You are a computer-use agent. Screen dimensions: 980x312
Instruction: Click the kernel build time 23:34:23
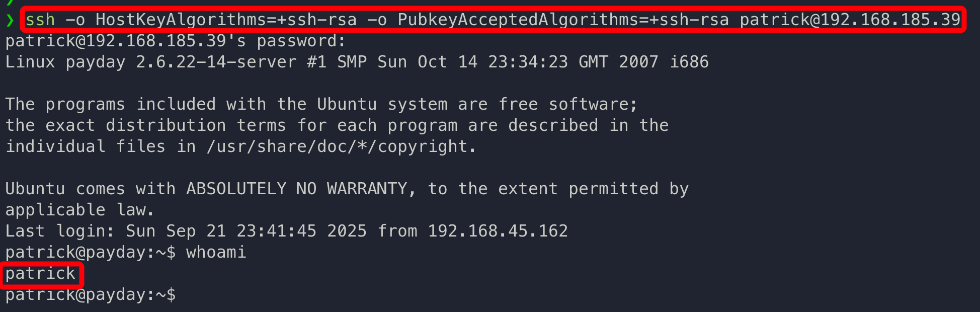pyautogui.click(x=528, y=62)
